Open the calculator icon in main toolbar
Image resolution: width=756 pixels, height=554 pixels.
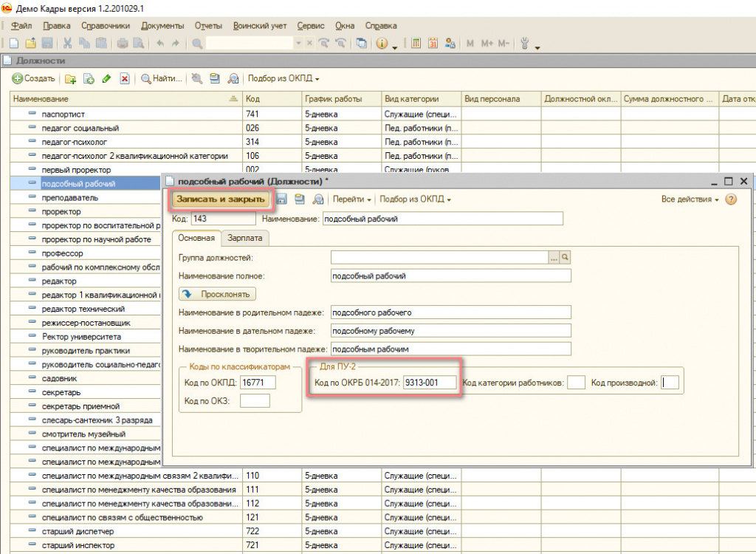point(416,44)
